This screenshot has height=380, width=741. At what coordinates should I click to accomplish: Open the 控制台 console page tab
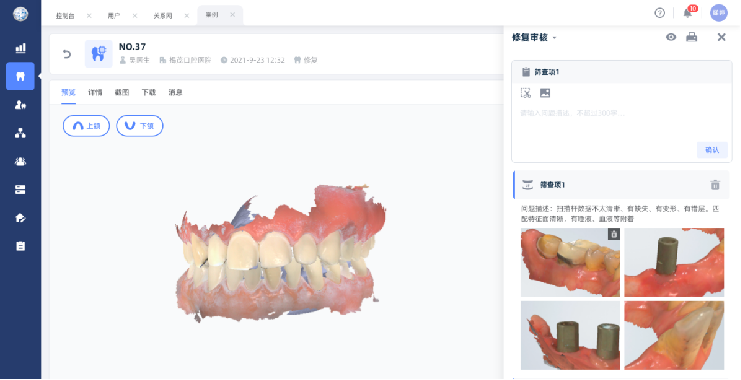65,16
